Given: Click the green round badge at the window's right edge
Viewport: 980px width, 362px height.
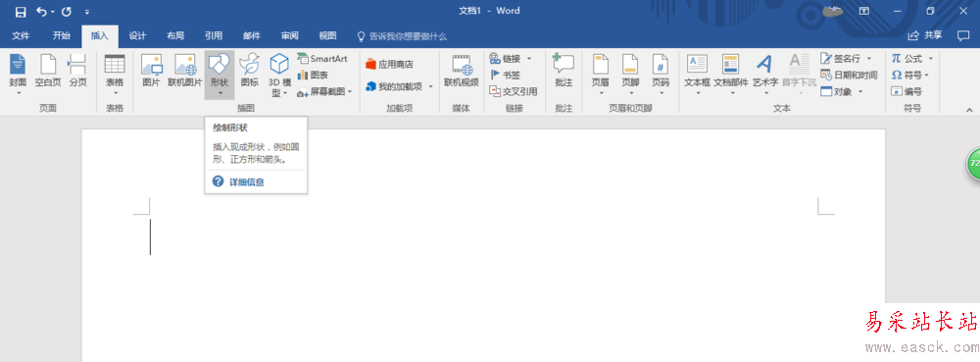Looking at the screenshot, I should click(974, 164).
